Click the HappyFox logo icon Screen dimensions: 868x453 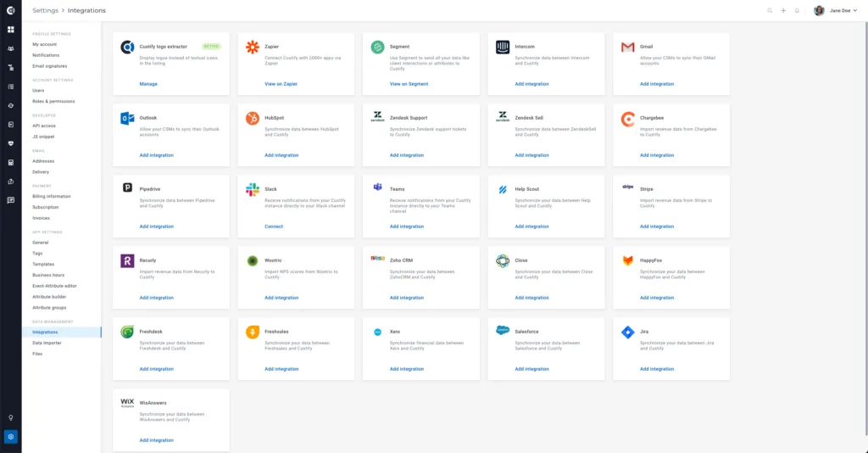628,260
